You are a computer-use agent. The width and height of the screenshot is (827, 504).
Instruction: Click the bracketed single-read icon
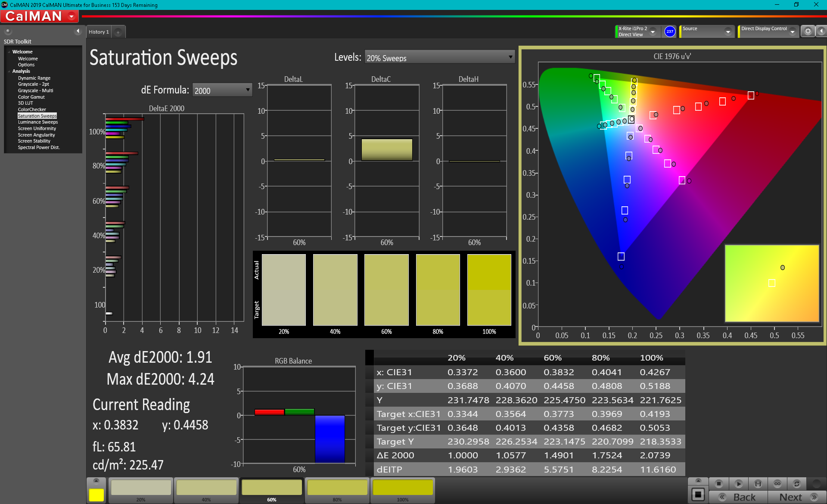tap(758, 484)
